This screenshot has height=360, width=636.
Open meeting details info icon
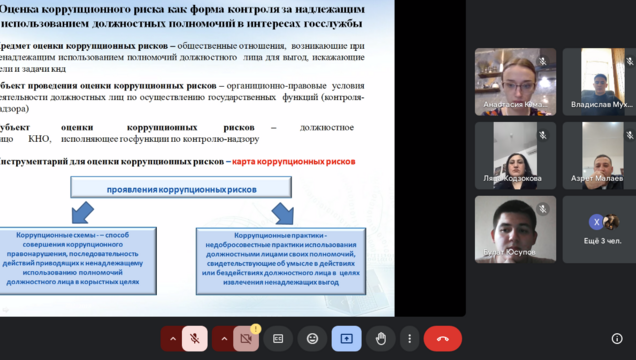(x=617, y=339)
